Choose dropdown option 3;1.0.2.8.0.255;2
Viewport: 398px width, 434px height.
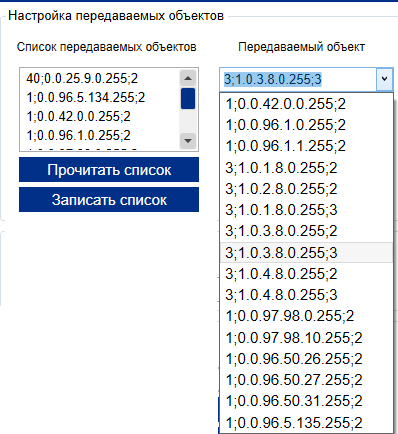click(306, 189)
